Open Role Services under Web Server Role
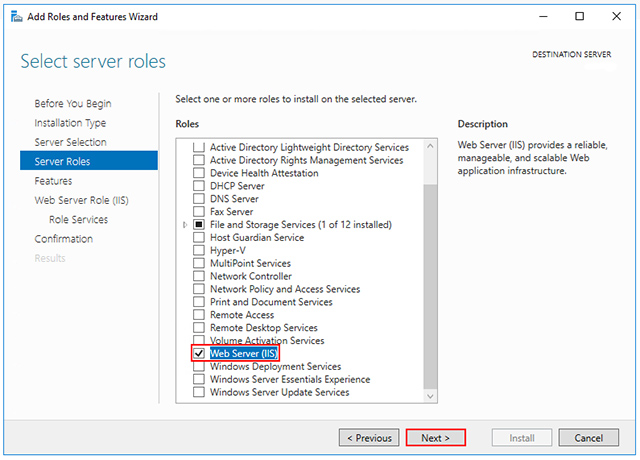640x460 pixels. click(x=78, y=220)
